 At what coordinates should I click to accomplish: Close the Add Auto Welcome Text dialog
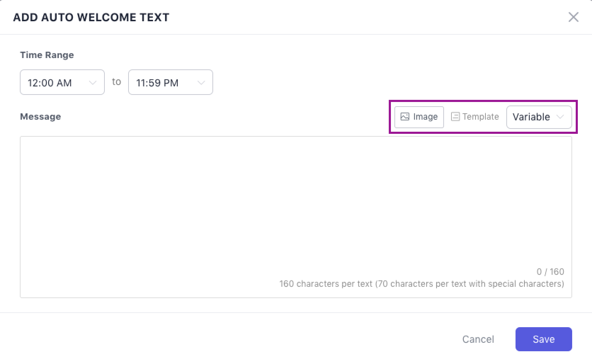click(573, 17)
